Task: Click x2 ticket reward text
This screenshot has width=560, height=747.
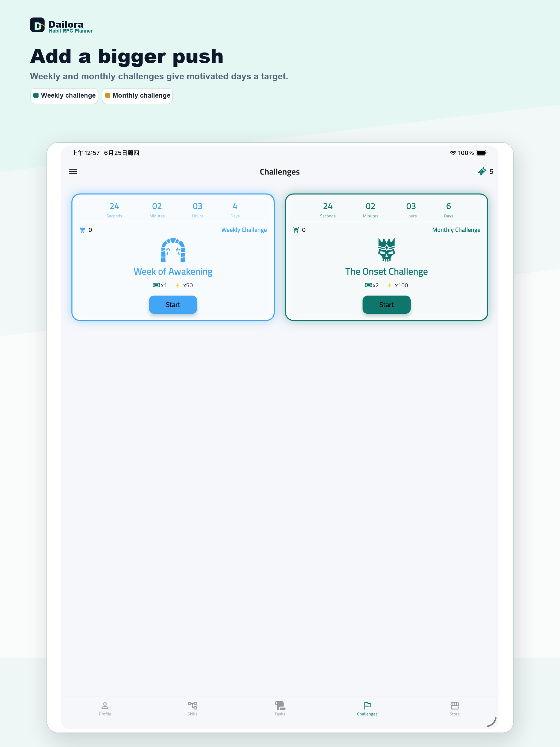Action: pos(376,285)
